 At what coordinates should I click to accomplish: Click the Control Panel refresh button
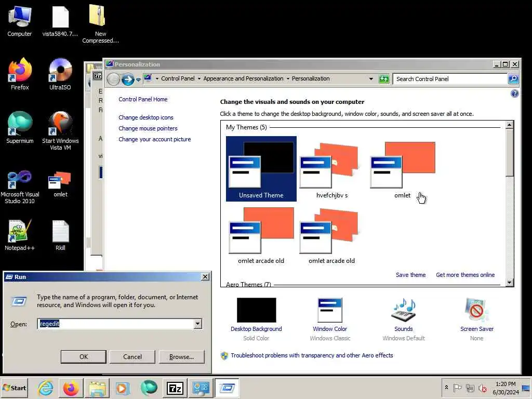click(384, 79)
